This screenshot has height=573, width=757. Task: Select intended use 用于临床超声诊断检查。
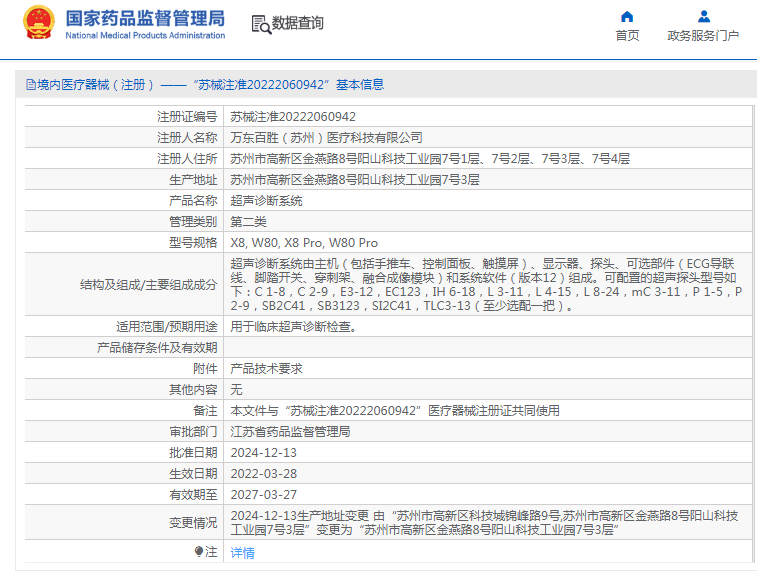coord(294,327)
